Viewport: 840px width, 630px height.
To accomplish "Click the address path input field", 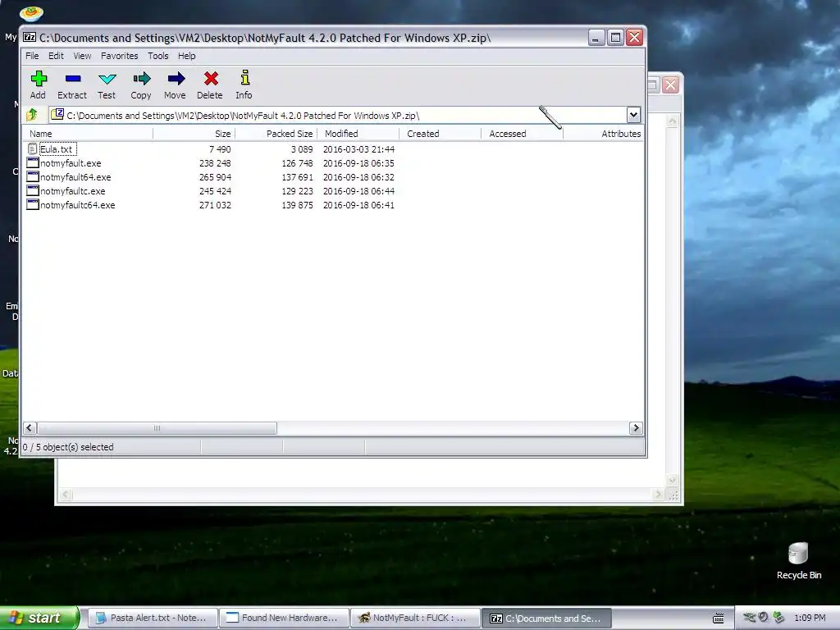I will [337, 115].
